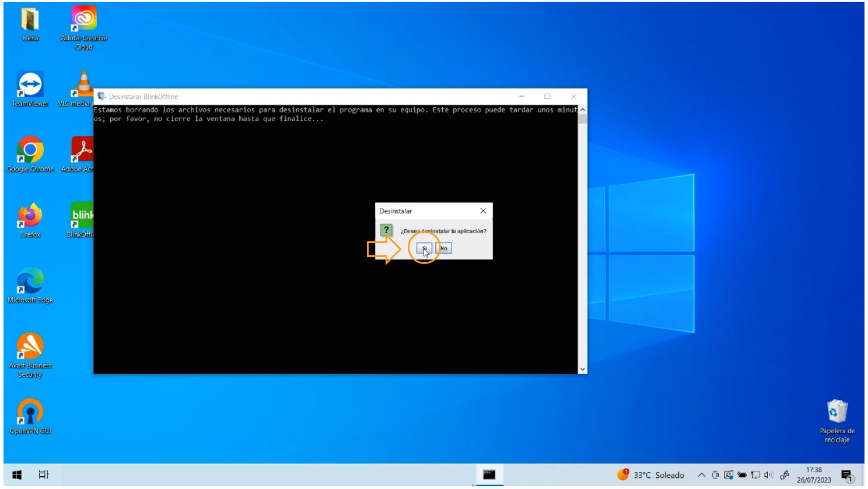
Task: Open Google Chrome from the desktop
Action: [x=30, y=152]
